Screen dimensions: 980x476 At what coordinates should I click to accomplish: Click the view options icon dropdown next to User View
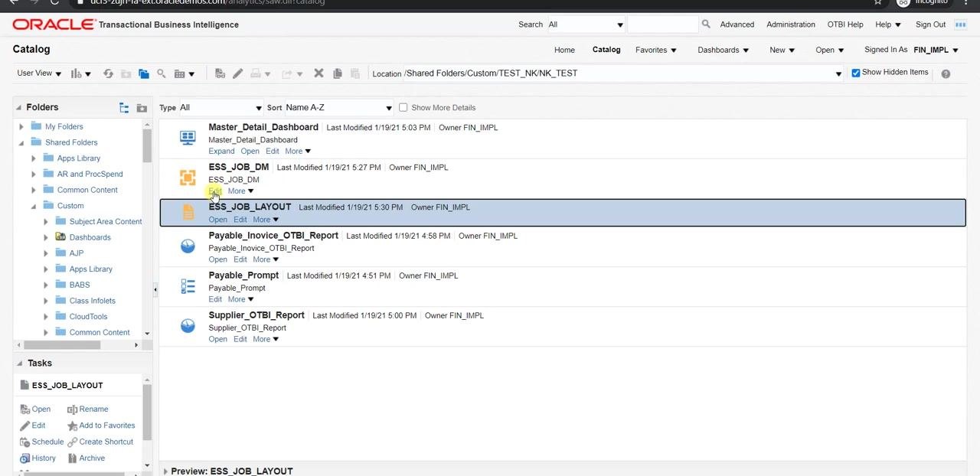80,73
